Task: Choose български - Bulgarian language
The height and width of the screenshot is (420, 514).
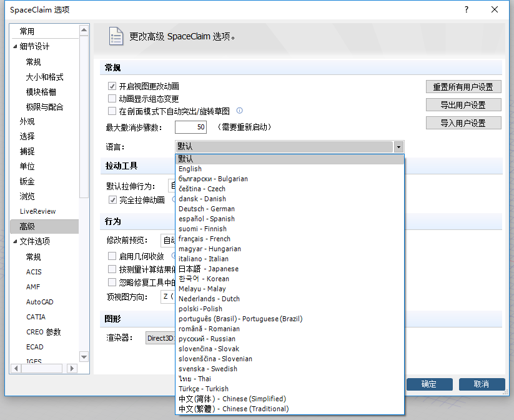Action: click(x=290, y=179)
